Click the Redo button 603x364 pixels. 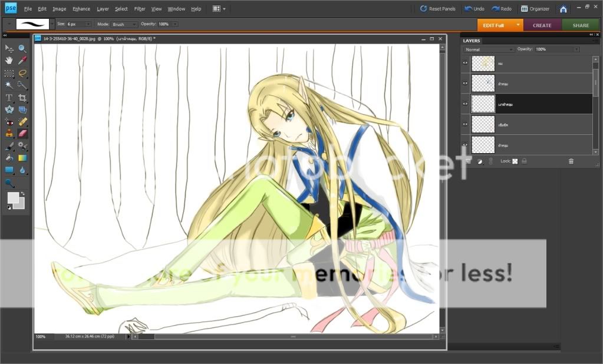pyautogui.click(x=502, y=8)
